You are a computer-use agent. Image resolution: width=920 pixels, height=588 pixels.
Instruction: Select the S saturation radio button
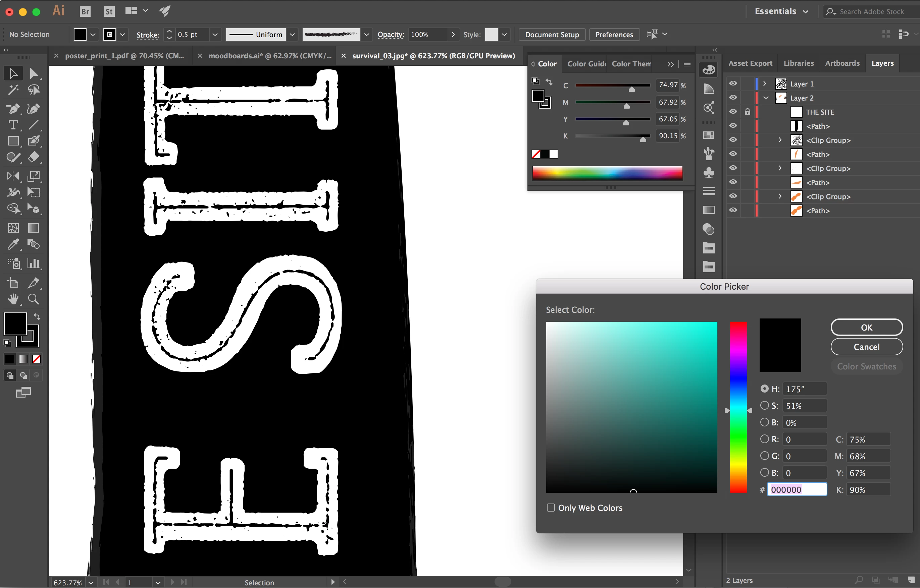764,406
